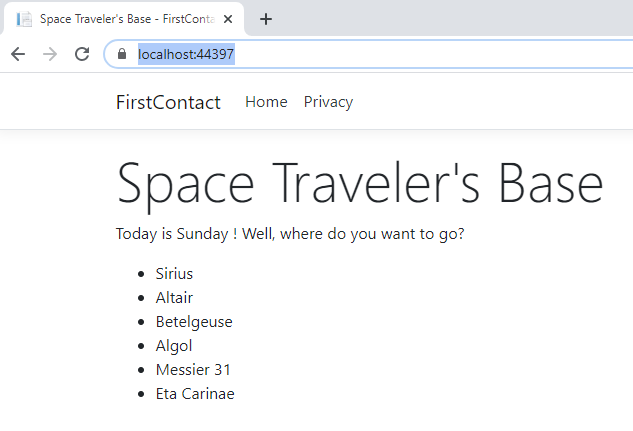The image size is (633, 431).
Task: Go back to the previous page
Action: 18,54
